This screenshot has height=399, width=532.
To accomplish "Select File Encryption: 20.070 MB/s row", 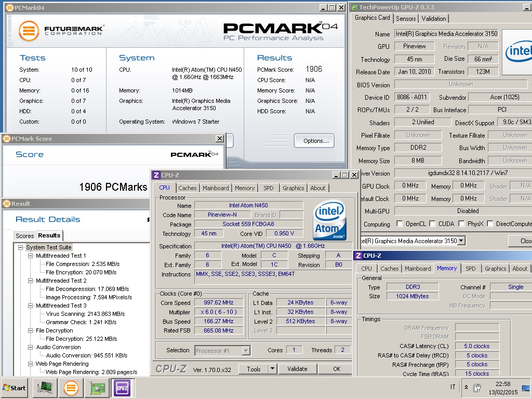I will click(x=81, y=272).
